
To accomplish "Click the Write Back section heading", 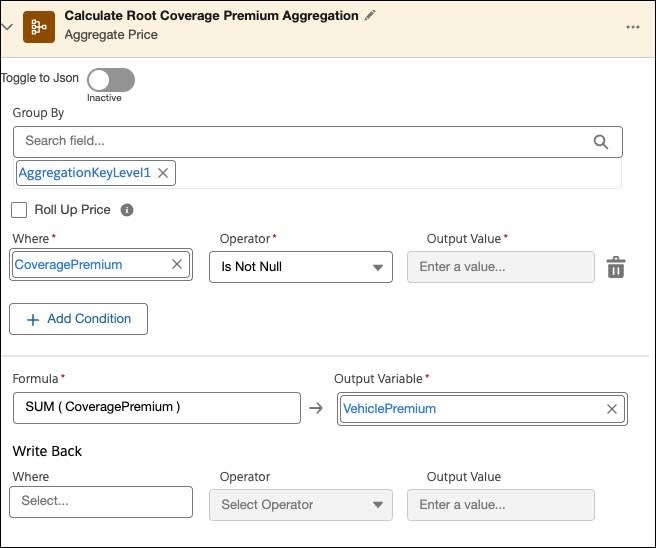I will point(47,451).
